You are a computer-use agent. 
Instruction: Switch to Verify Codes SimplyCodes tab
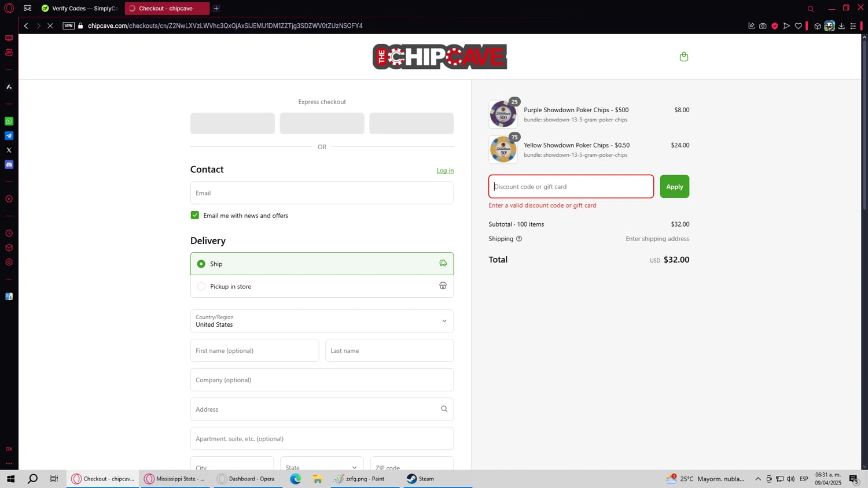[80, 8]
